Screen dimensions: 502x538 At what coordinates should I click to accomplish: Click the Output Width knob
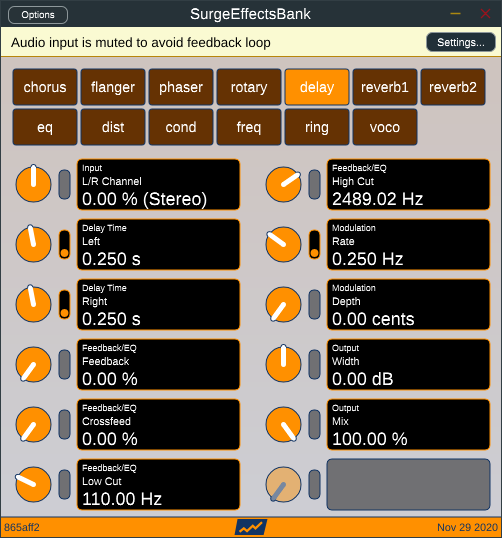pyautogui.click(x=283, y=364)
